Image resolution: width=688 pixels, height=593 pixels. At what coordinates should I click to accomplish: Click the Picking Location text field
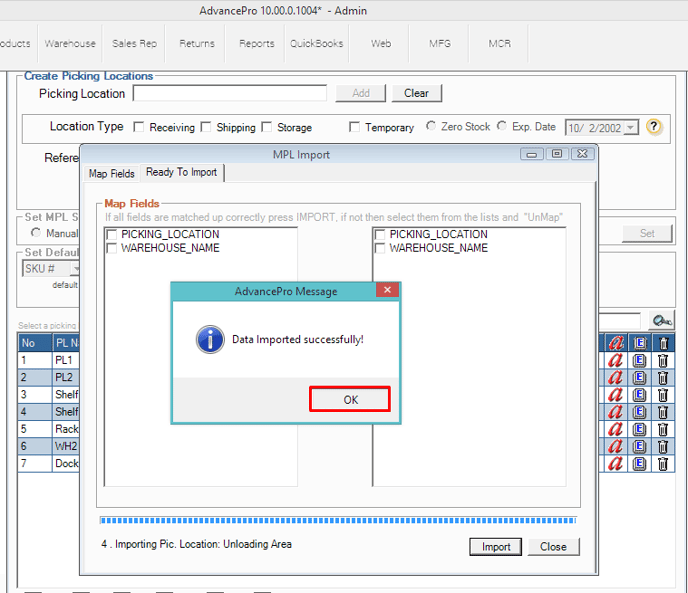[229, 93]
